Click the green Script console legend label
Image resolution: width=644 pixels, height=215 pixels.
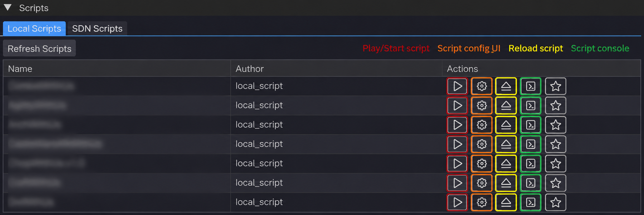[x=600, y=48]
